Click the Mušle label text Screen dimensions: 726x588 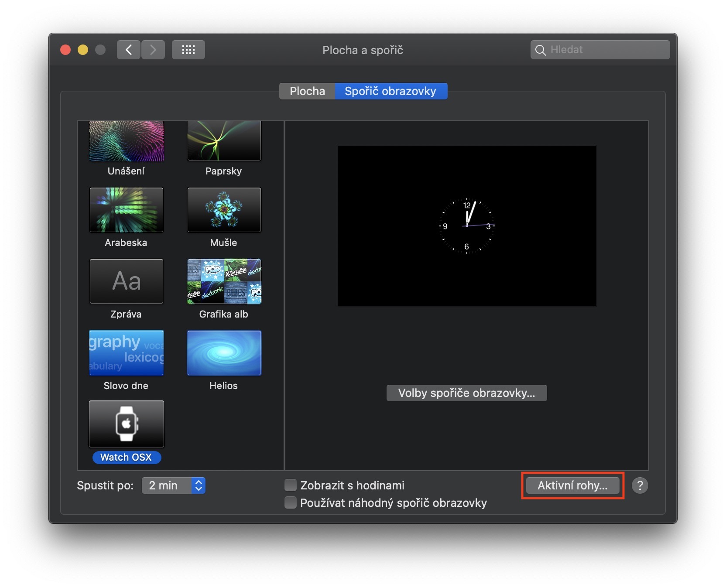224,243
